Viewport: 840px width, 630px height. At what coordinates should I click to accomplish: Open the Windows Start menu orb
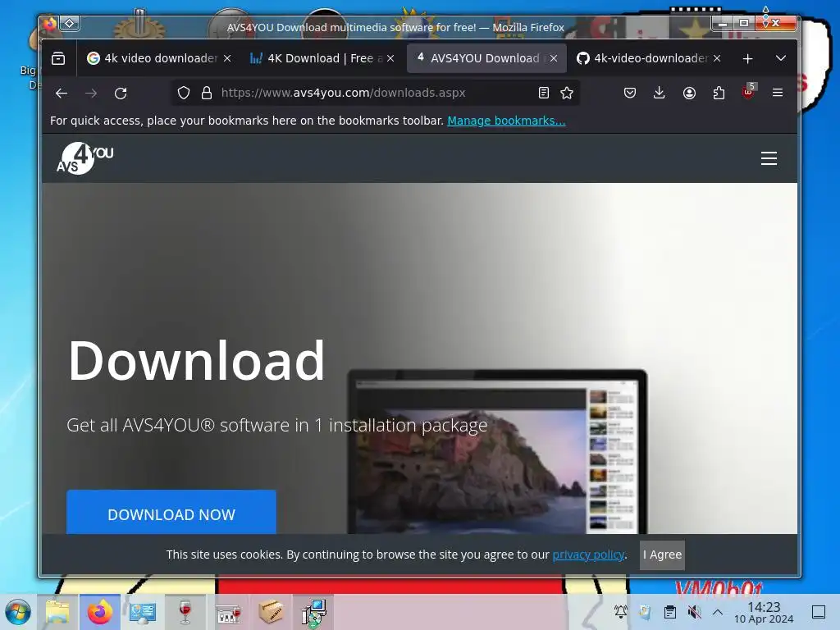coord(18,612)
